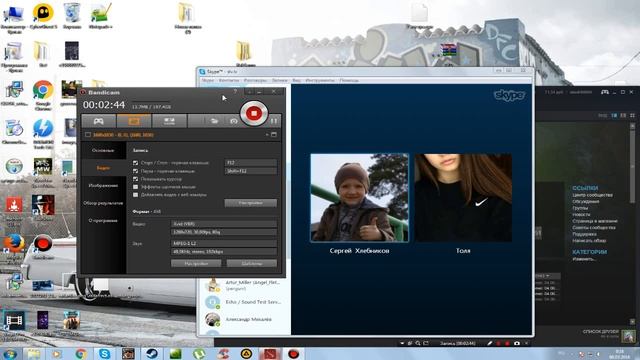
Task: Select Bandicam device recording mode icon
Action: pos(169,121)
